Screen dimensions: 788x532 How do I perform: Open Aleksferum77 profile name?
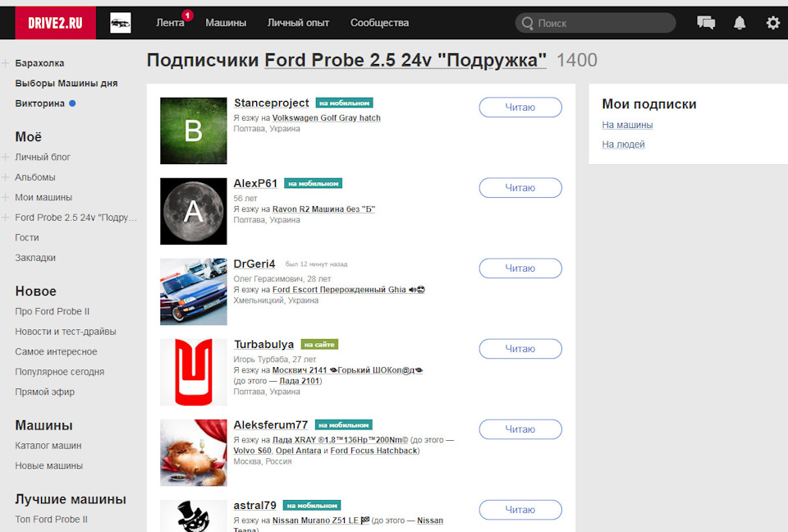[x=270, y=424]
